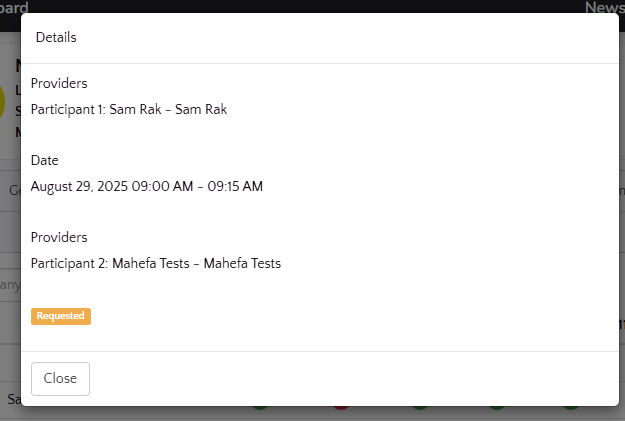Click the red status dot behind dialog
The image size is (625, 421).
(340, 408)
